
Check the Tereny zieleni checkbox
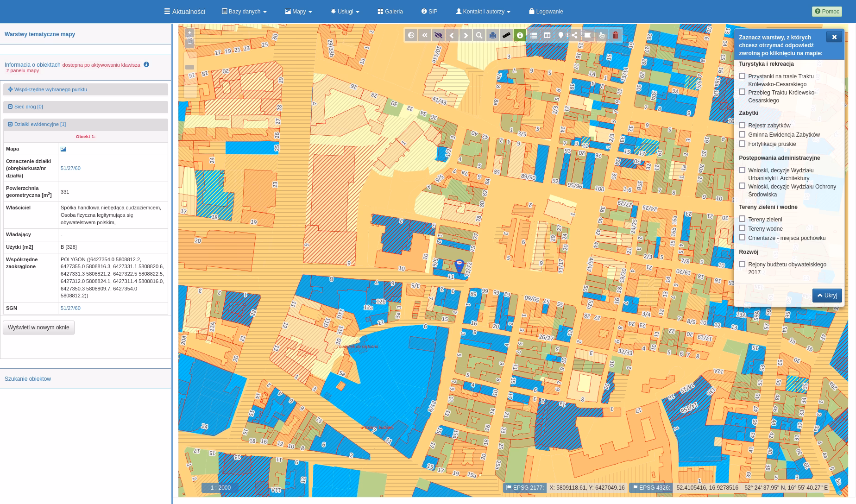point(742,219)
